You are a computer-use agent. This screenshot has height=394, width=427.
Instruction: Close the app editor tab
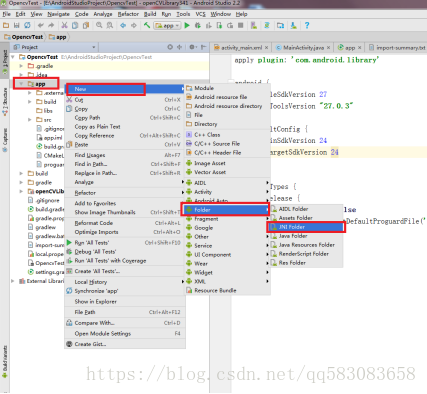click(360, 48)
